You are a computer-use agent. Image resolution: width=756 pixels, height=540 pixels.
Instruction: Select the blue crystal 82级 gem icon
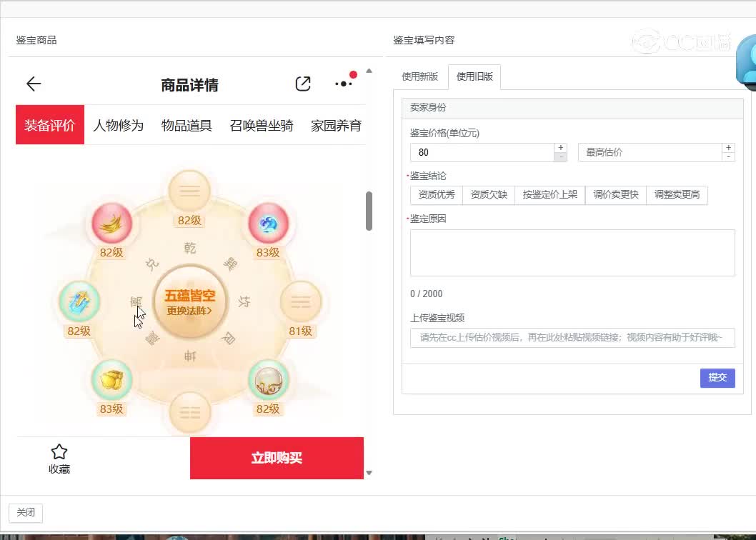point(79,302)
